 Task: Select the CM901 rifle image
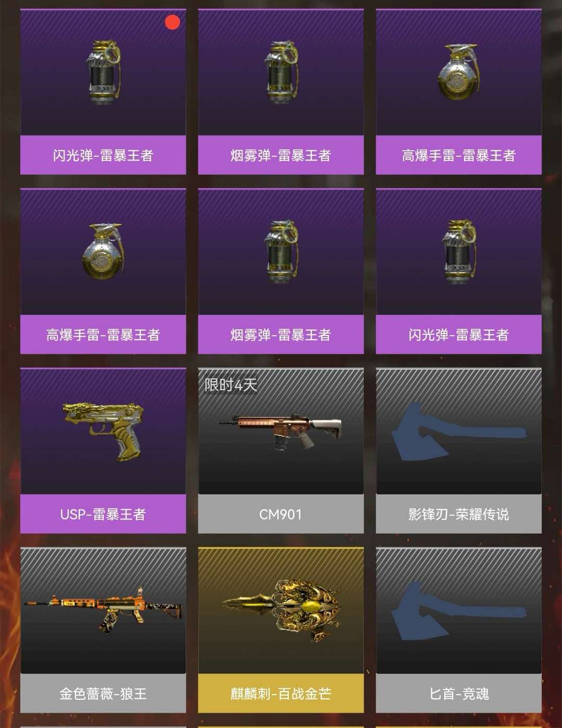tap(280, 431)
